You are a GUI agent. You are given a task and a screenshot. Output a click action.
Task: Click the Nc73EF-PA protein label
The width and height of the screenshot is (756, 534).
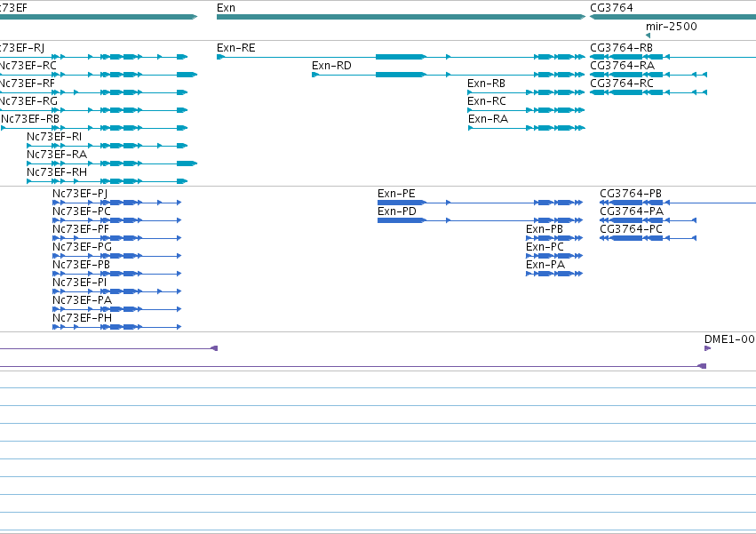coord(82,300)
